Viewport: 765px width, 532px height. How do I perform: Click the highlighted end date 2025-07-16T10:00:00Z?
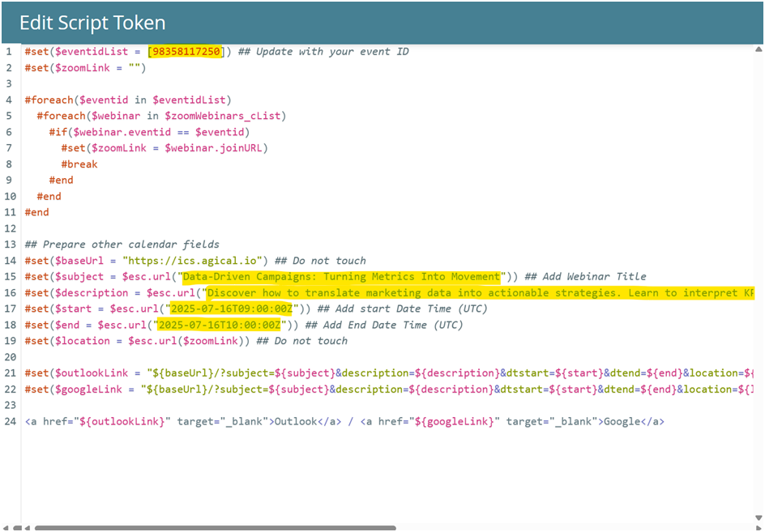coord(219,326)
